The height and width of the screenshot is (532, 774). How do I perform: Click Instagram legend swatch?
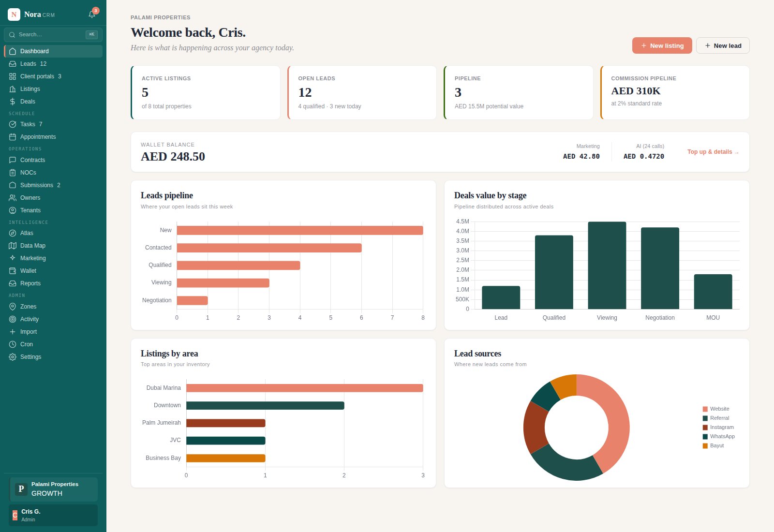click(705, 428)
